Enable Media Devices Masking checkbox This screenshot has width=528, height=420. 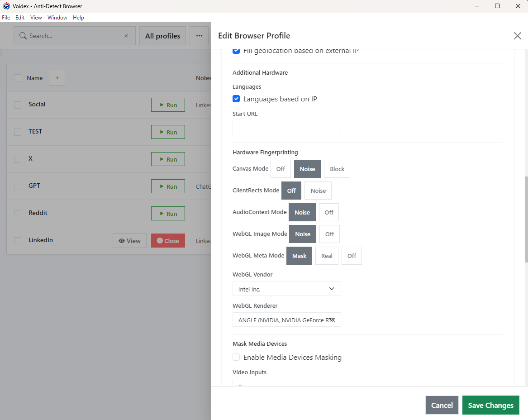pos(236,357)
